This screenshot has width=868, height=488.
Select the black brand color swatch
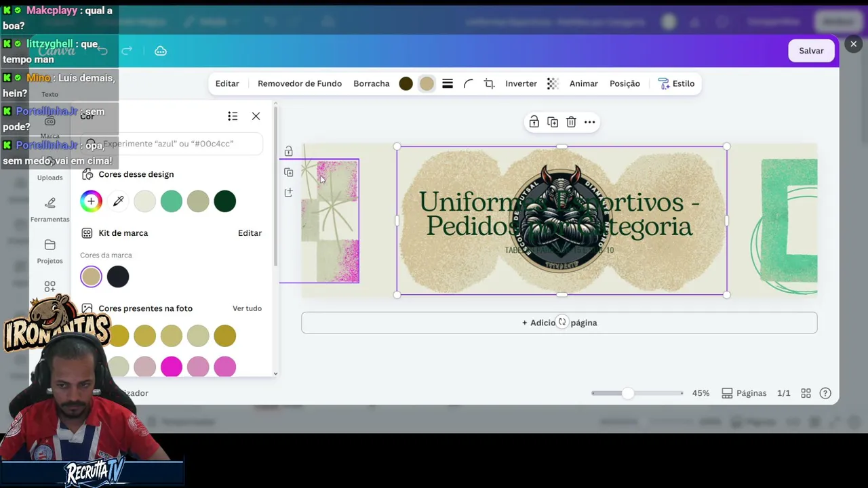(118, 277)
